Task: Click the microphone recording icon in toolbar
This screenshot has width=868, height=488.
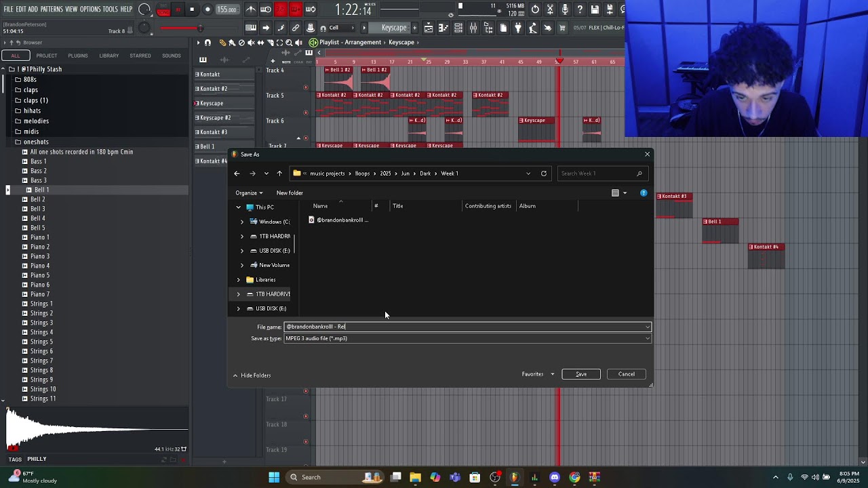Action: [x=565, y=9]
